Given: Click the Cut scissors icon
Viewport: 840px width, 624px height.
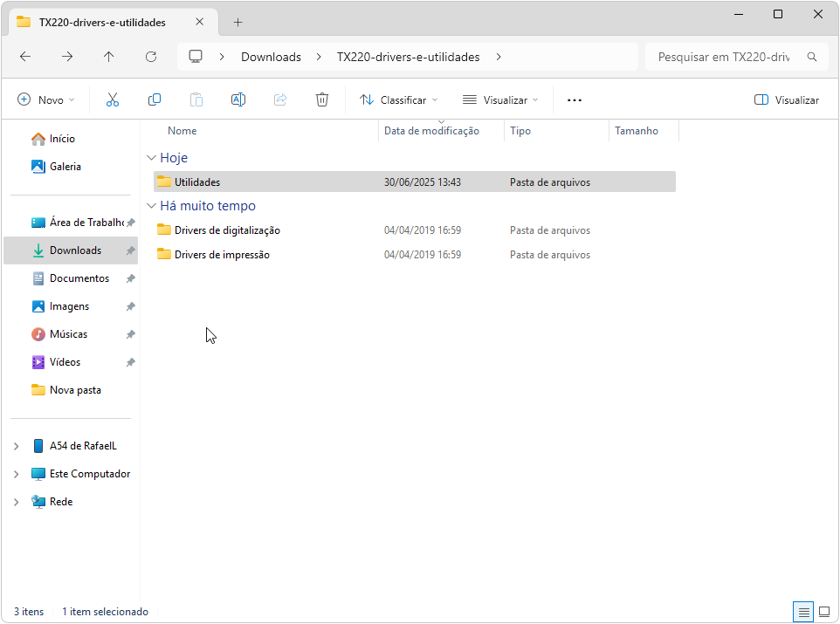Looking at the screenshot, I should click(x=113, y=99).
